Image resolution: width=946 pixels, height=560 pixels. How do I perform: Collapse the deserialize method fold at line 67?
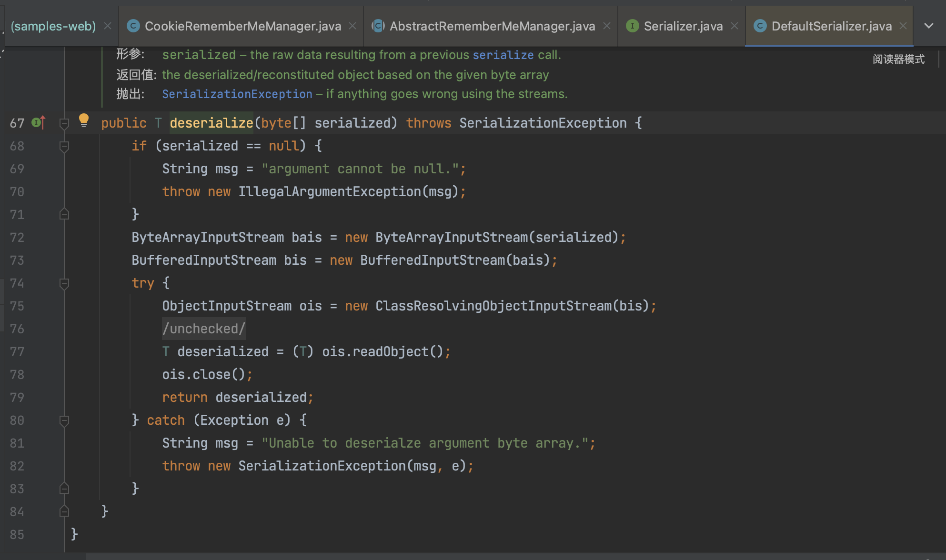[64, 124]
